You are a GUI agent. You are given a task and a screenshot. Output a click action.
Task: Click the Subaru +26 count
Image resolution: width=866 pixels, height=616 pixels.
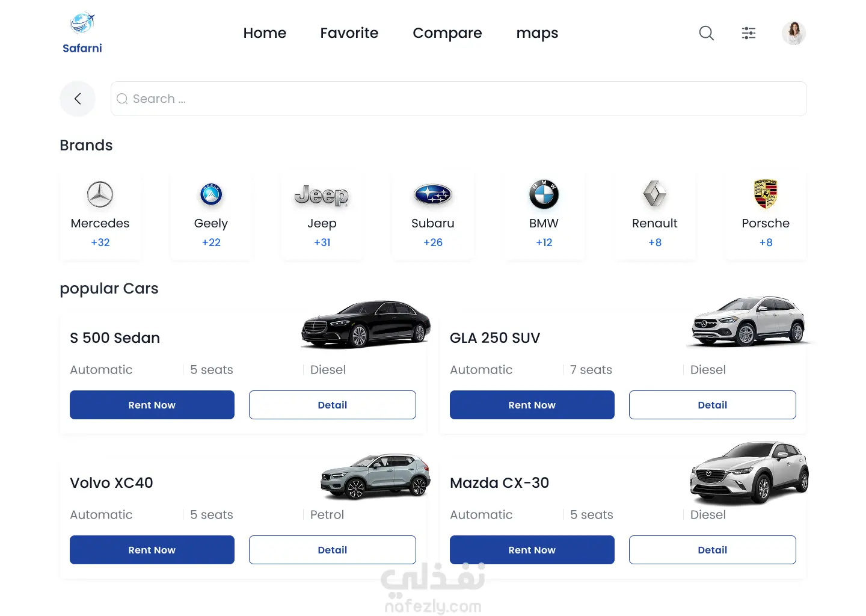(433, 242)
